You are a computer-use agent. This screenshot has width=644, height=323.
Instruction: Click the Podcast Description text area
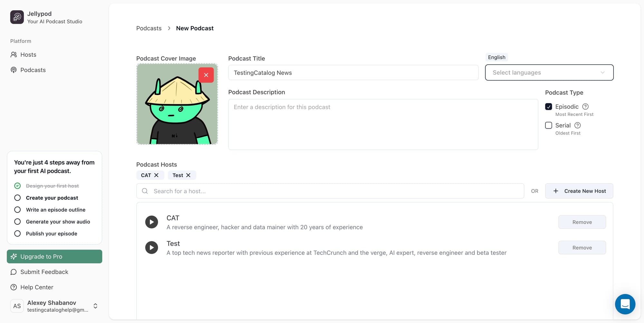pos(383,124)
